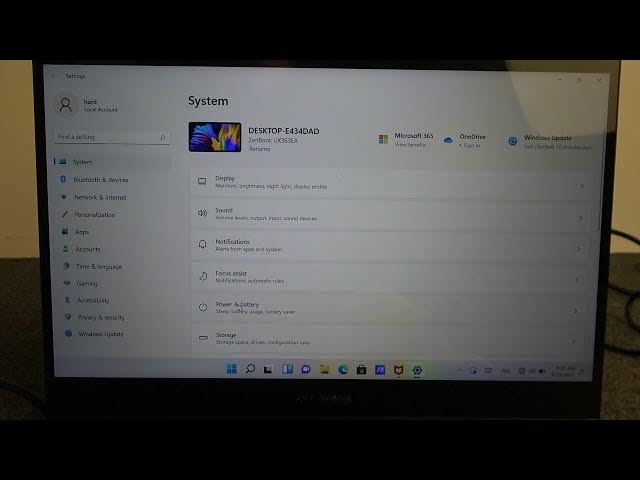Click the Bluetooth icon in sidebar
640x480 pixels.
(63, 179)
